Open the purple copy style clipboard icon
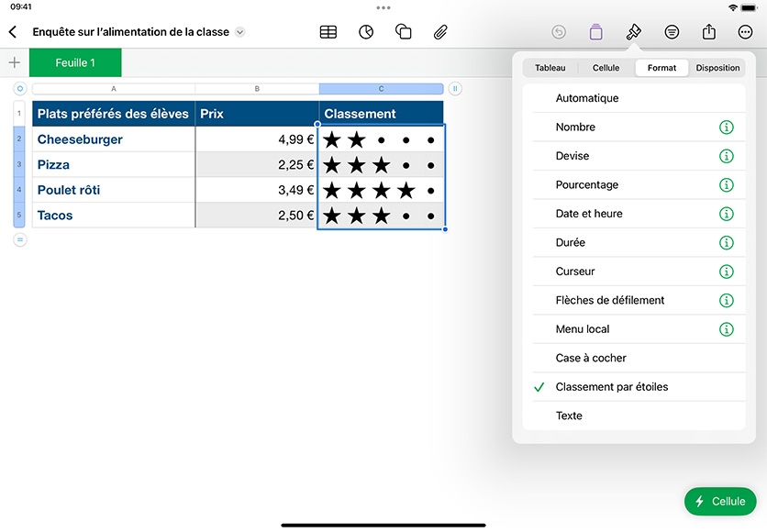The width and height of the screenshot is (767, 532). [595, 32]
